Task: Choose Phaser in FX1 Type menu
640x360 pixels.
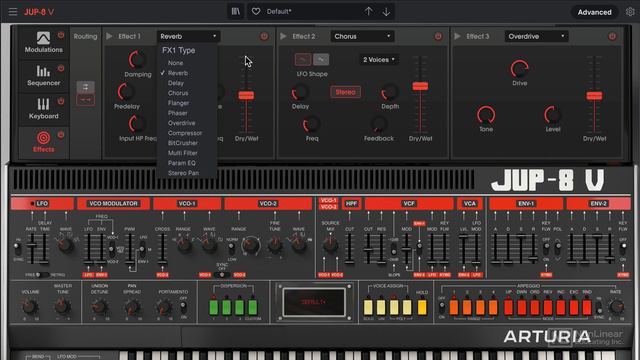Action: coord(178,113)
